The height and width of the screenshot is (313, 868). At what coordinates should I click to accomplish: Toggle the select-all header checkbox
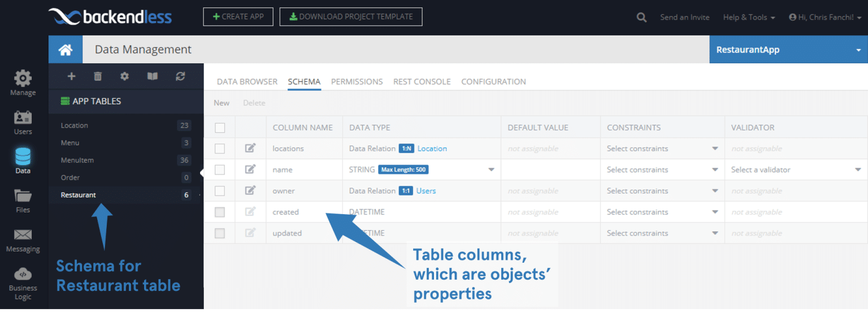220,128
